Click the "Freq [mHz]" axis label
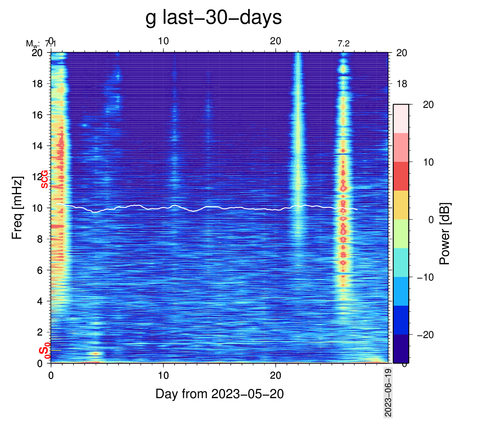Image resolution: width=504 pixels, height=428 pixels. [17, 208]
